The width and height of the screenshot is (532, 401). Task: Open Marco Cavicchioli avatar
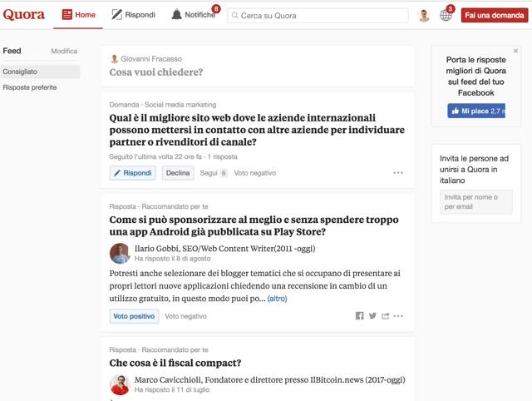tap(120, 384)
